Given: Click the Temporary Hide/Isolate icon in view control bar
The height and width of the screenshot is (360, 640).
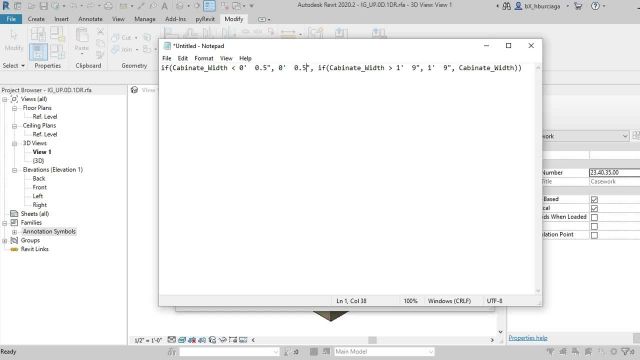Looking at the screenshot, I should (x=243, y=340).
